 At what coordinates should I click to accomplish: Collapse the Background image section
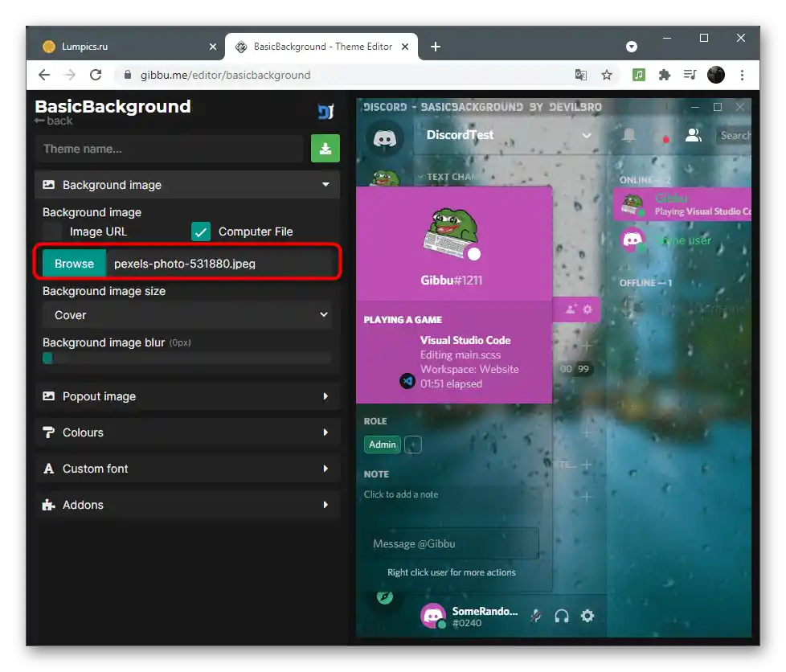pos(187,185)
